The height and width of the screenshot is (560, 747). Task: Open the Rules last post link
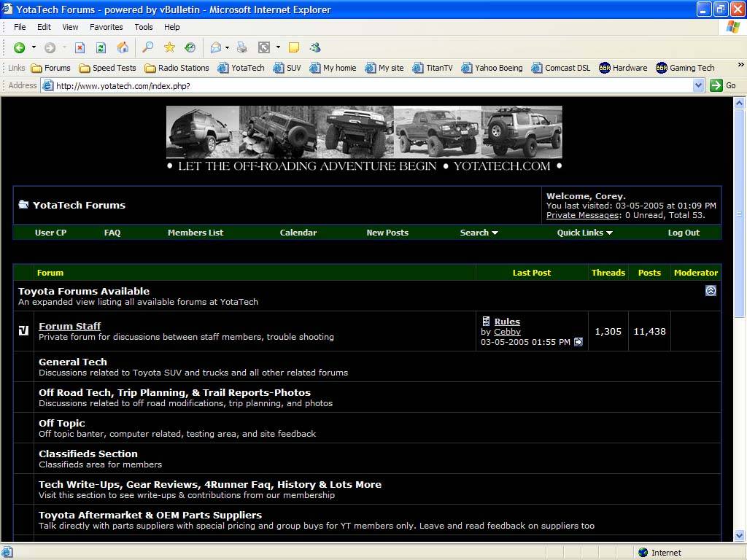click(507, 322)
